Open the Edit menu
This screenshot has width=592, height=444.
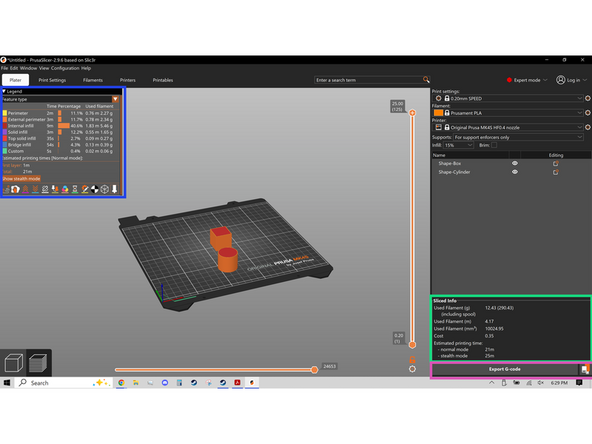click(x=14, y=68)
